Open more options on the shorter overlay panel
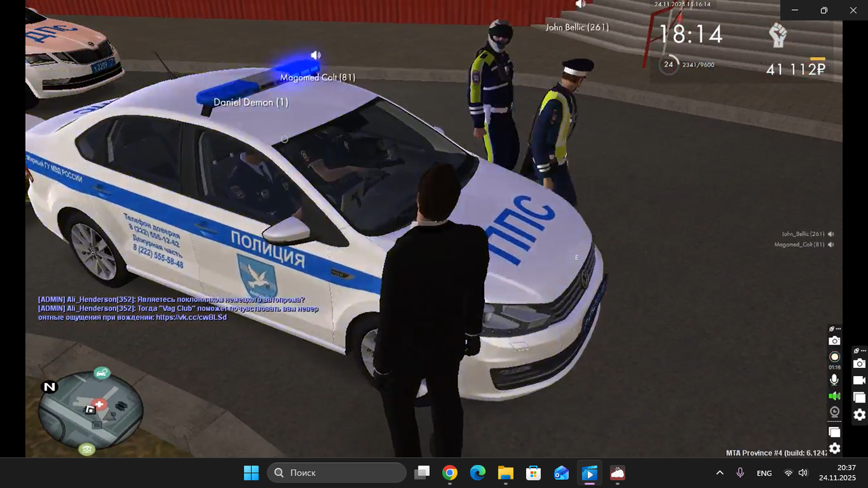Image resolution: width=868 pixels, height=488 pixels. click(x=863, y=351)
